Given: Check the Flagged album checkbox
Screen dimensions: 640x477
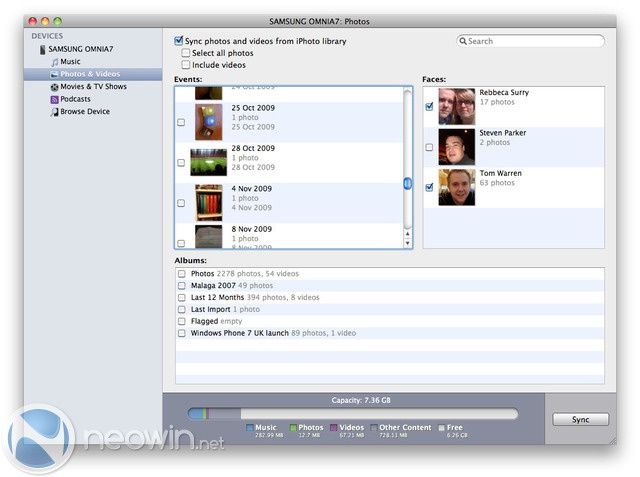Looking at the screenshot, I should click(x=182, y=321).
